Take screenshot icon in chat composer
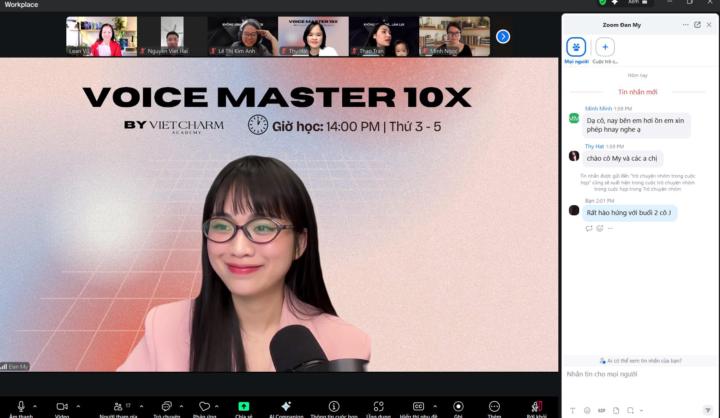Viewport: 720px width, 418px height. coord(630,410)
